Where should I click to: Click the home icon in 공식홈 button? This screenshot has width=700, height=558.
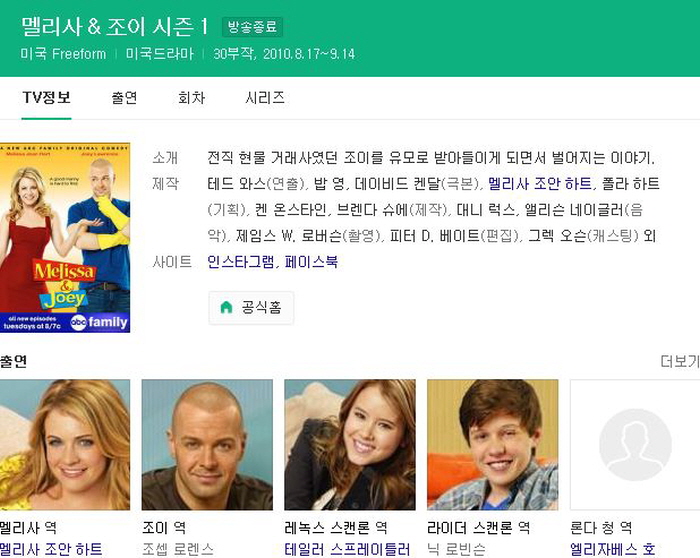(x=227, y=308)
